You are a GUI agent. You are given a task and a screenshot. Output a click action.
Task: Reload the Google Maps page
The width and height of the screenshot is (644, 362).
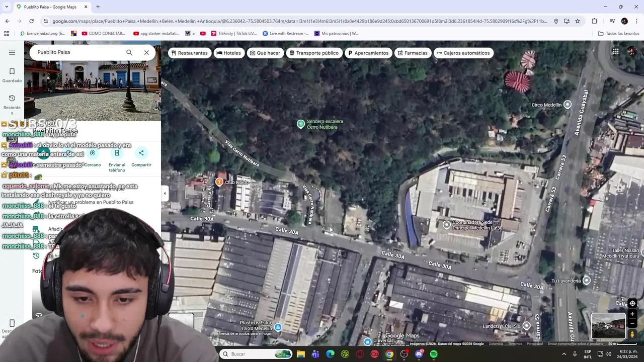pyautogui.click(x=31, y=21)
